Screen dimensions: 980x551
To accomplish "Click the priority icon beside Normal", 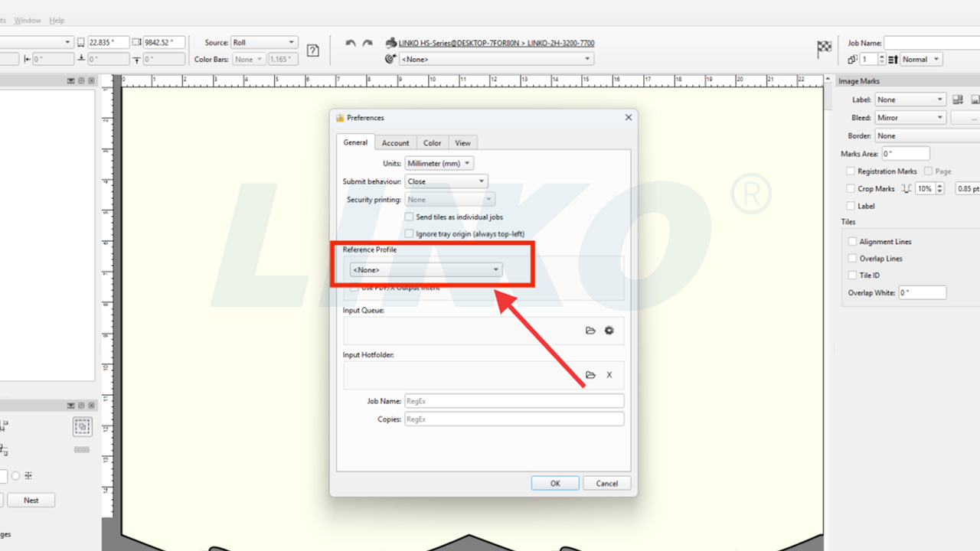I will point(893,60).
